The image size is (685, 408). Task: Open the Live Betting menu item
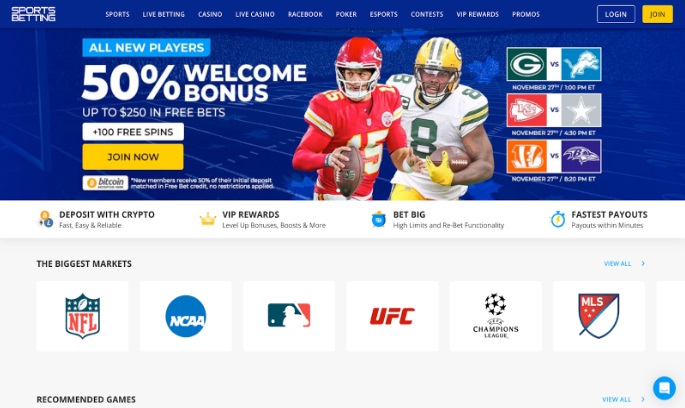163,14
